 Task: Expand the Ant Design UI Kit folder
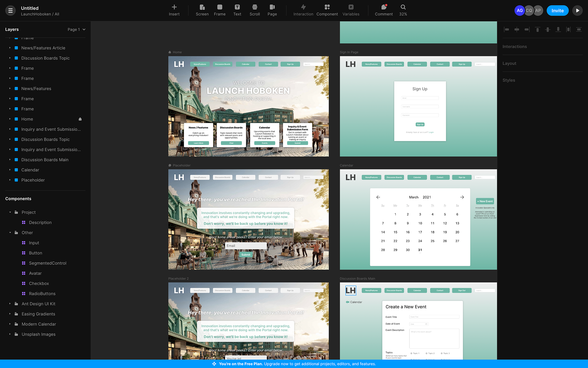[10, 304]
